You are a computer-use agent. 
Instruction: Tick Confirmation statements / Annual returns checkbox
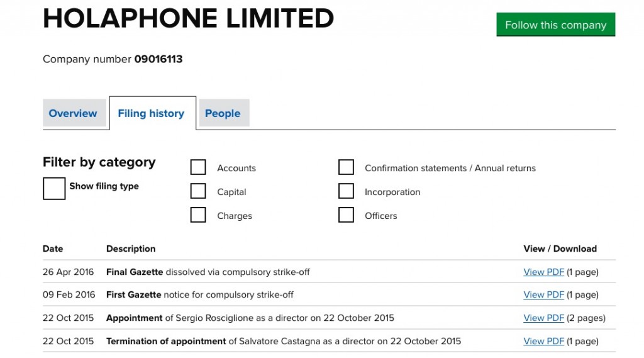point(346,167)
